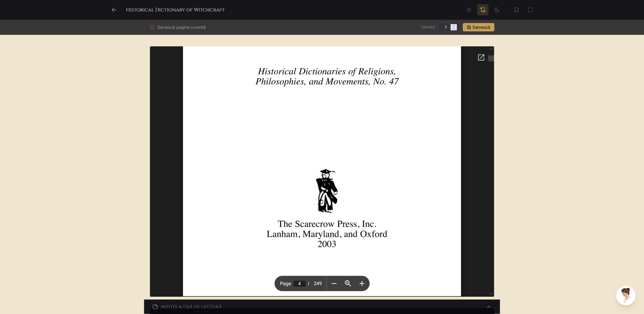
Task: Click the 'Historical Dictionary of Witchcraft' title
Action: 175,10
